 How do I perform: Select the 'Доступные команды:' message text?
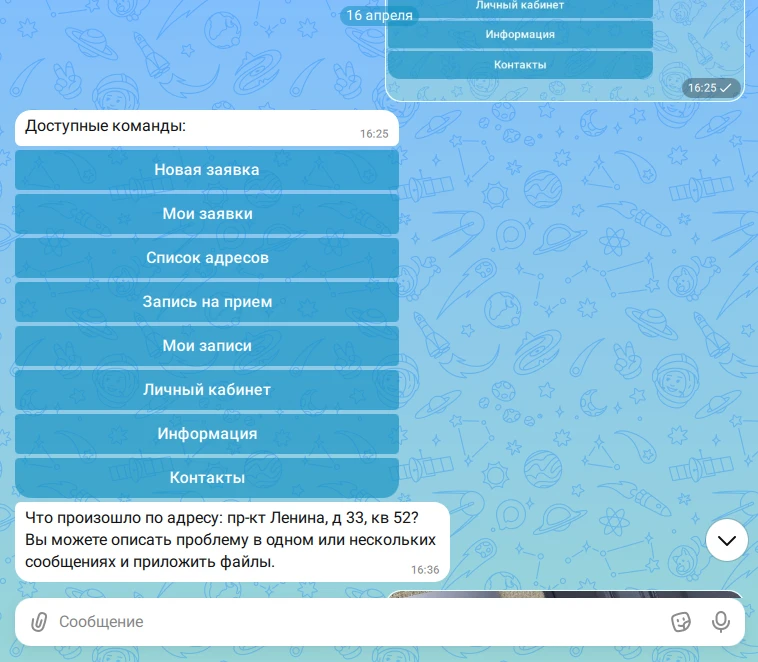pos(105,126)
